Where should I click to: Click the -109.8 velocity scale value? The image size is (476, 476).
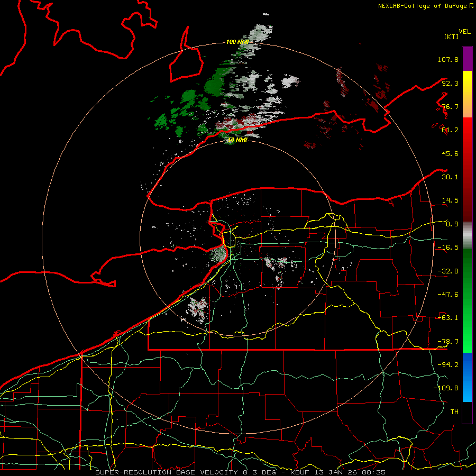pos(446,388)
